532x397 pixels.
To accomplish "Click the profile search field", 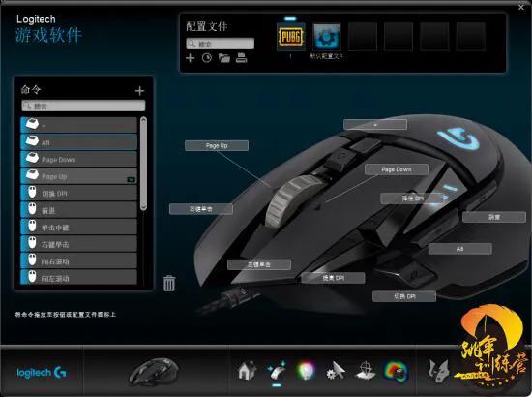I will tap(220, 44).
